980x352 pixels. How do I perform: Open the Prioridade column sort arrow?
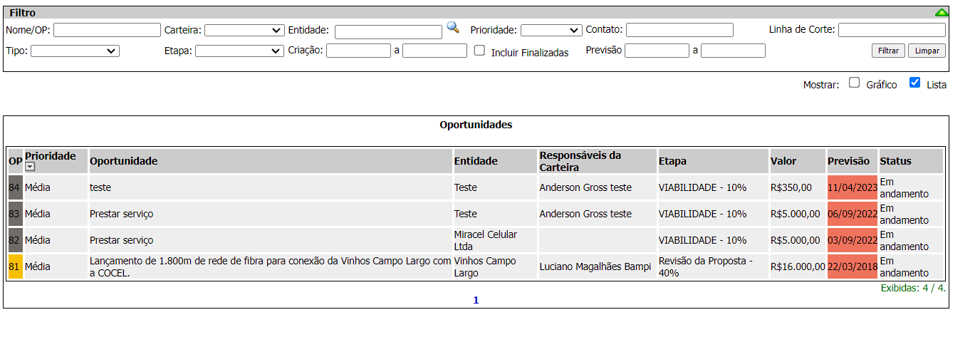(x=30, y=167)
